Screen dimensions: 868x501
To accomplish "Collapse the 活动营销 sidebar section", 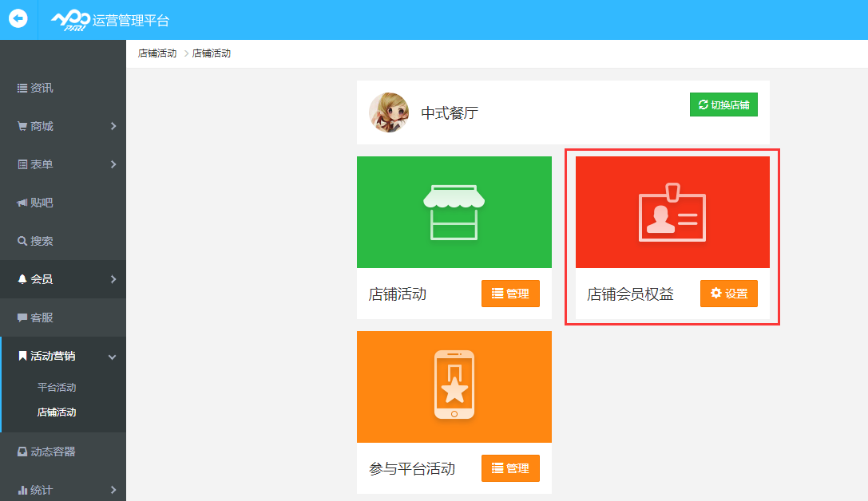I will point(112,357).
